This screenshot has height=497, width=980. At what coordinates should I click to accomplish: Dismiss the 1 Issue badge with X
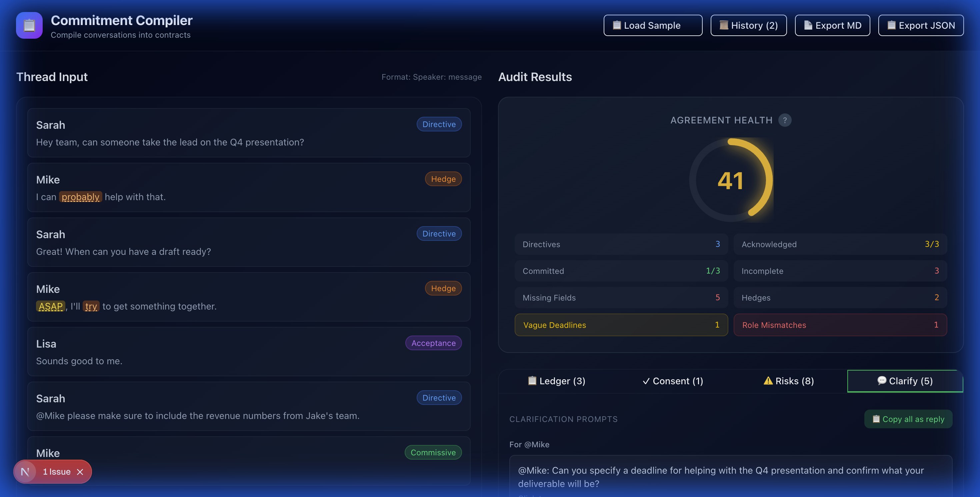pyautogui.click(x=80, y=472)
